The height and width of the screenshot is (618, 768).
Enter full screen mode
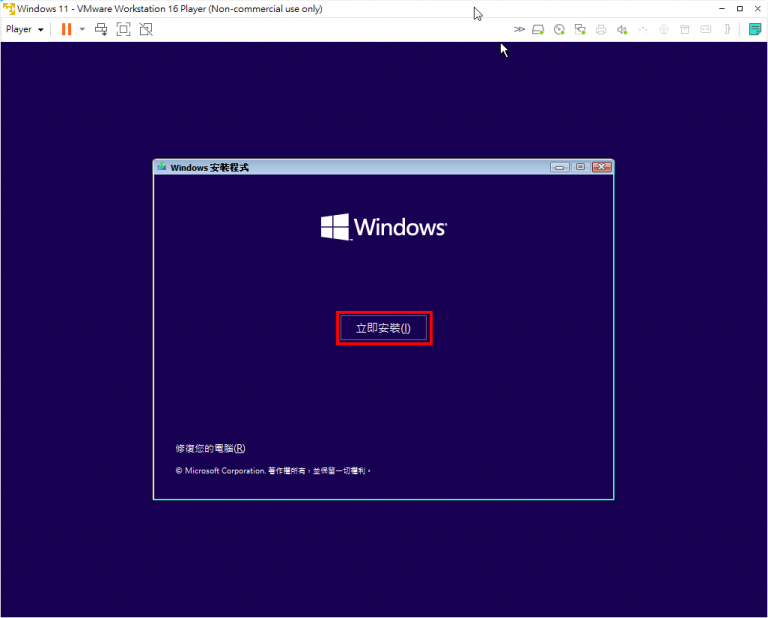point(123,29)
